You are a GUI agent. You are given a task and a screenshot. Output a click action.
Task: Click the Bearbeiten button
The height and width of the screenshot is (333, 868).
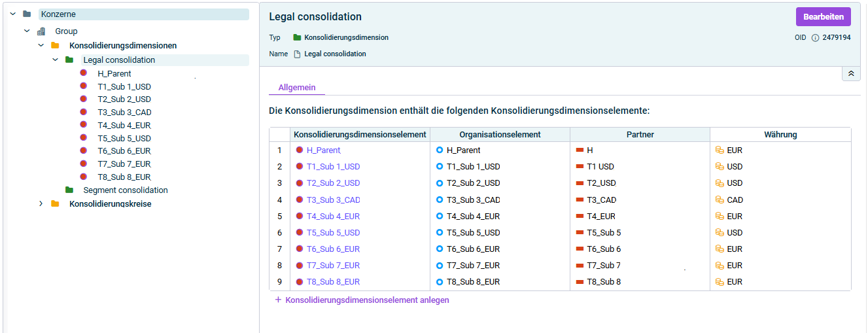(824, 17)
